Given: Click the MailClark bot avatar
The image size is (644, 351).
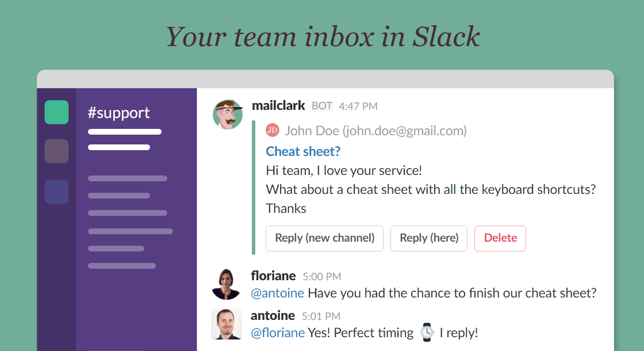Looking at the screenshot, I should pos(228,115).
